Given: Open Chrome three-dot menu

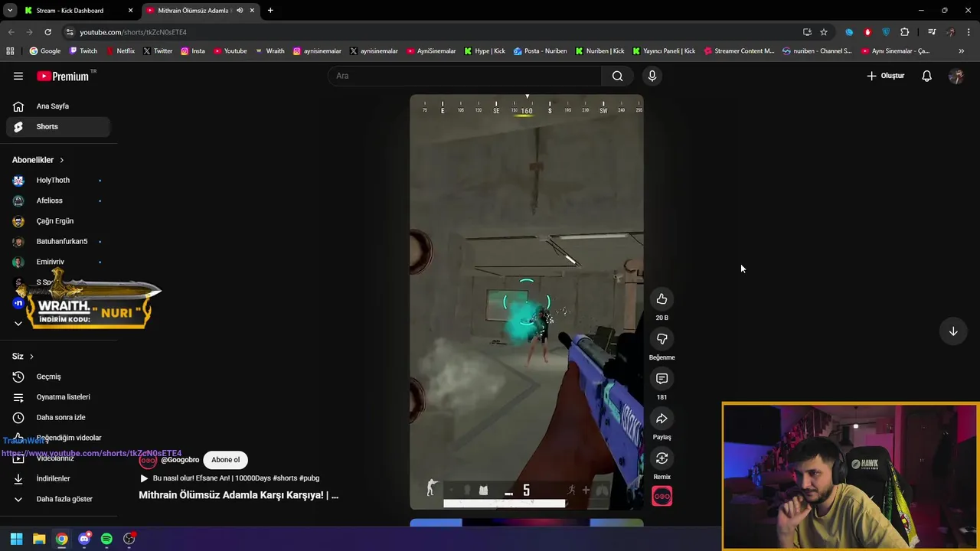Looking at the screenshot, I should 969,32.
